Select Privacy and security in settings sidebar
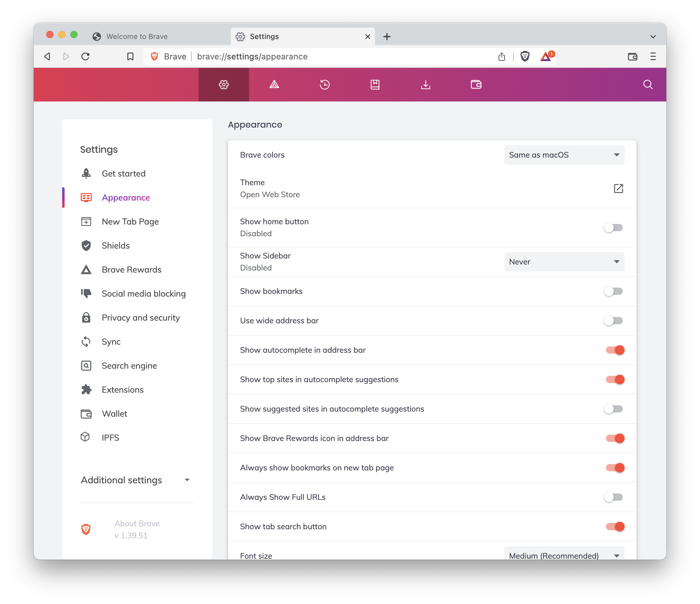Screen dimensions: 700x604 141,317
